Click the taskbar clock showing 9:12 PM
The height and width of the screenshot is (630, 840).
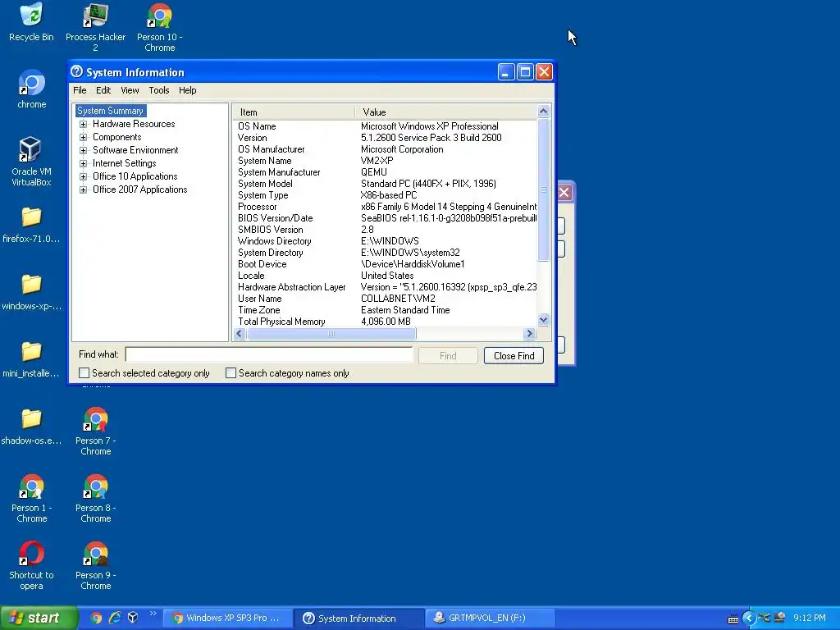(x=809, y=618)
